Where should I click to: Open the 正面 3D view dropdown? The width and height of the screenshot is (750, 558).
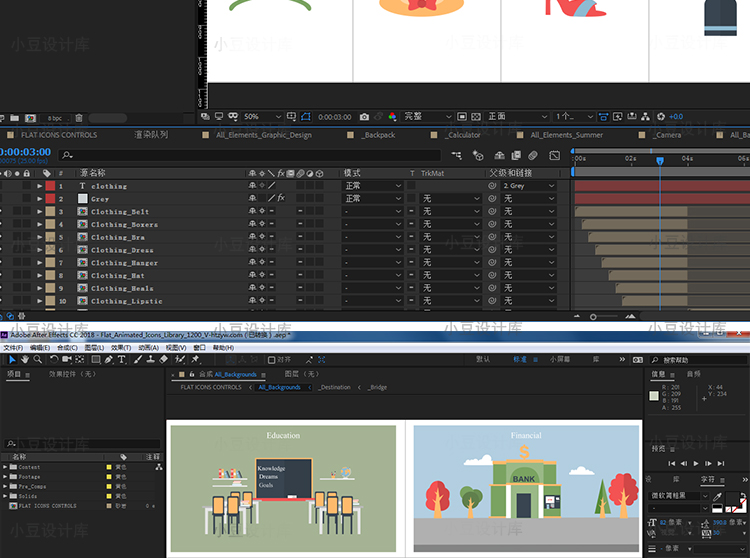coord(517,117)
